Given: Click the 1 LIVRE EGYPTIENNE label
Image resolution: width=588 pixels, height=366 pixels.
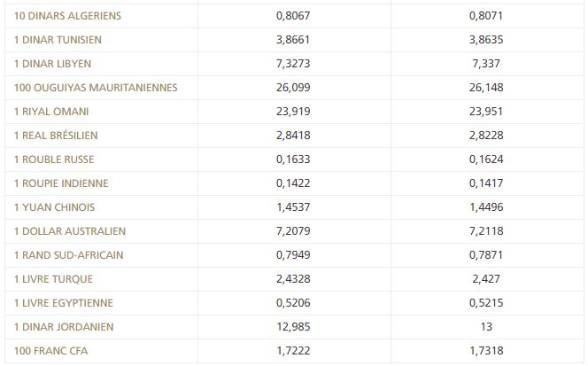Looking at the screenshot, I should click(64, 303).
